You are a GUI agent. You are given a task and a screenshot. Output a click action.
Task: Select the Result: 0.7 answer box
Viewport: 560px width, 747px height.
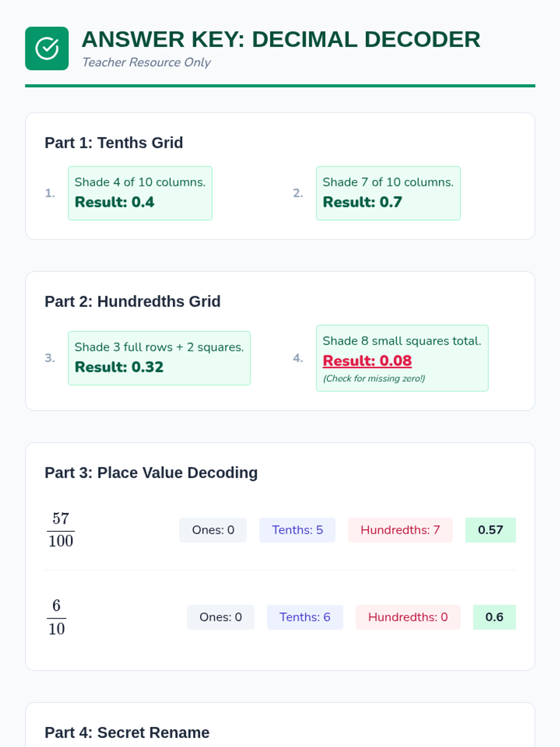[388, 193]
